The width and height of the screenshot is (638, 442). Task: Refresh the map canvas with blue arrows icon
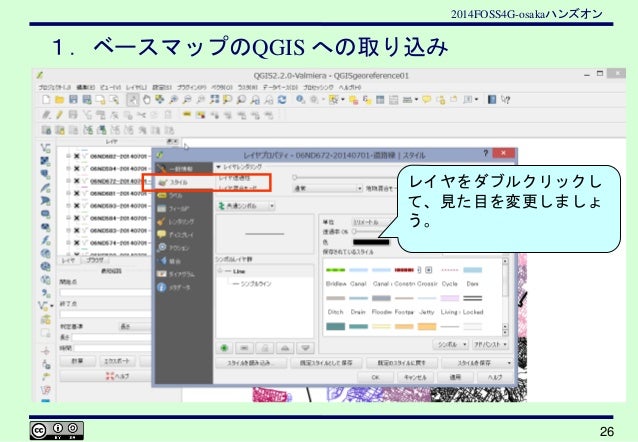pyautogui.click(x=282, y=100)
